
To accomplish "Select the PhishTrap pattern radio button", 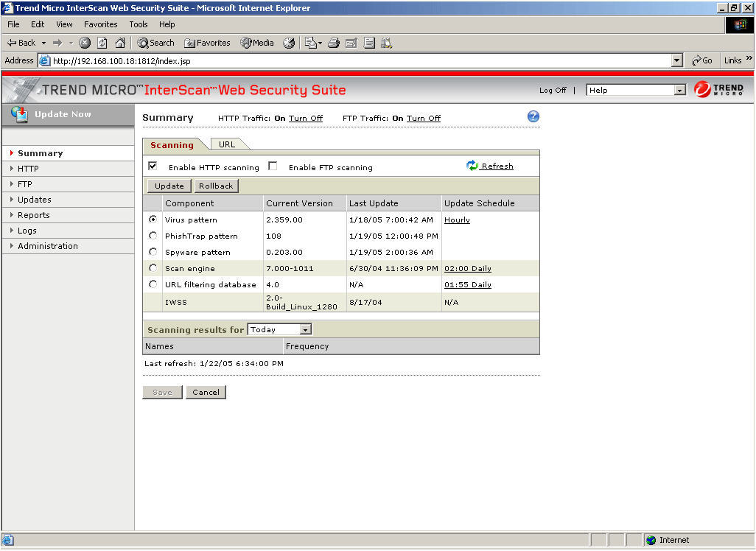I will pyautogui.click(x=153, y=235).
